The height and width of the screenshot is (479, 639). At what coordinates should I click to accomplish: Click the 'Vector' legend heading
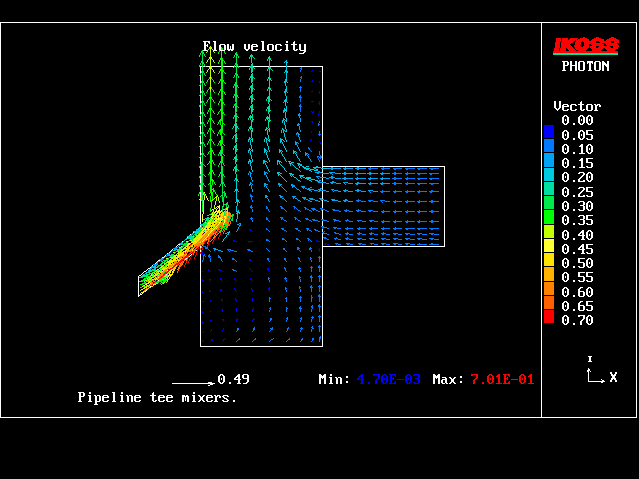(x=577, y=106)
